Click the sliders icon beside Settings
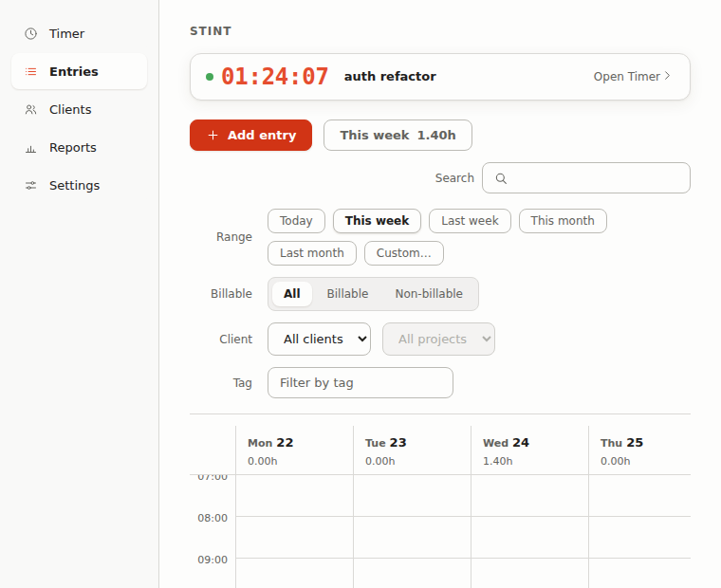Image resolution: width=721 pixels, height=588 pixels. click(30, 185)
